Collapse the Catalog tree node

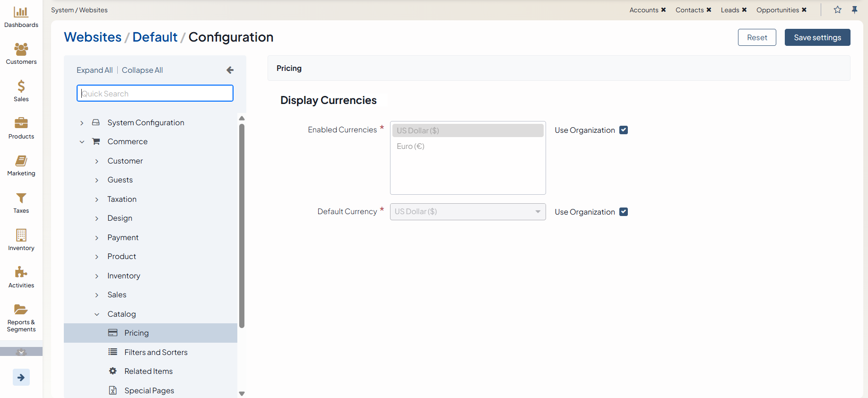coord(97,314)
